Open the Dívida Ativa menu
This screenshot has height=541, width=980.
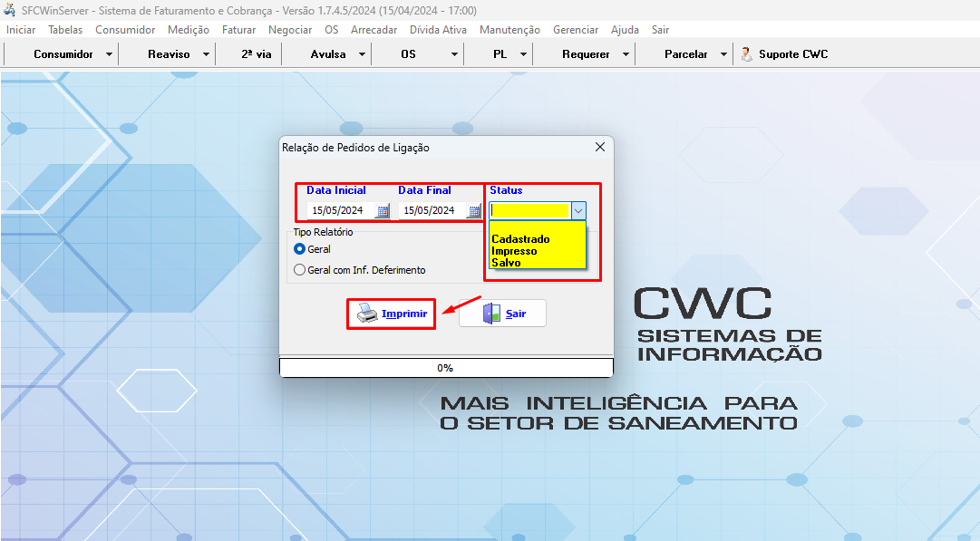point(438,30)
